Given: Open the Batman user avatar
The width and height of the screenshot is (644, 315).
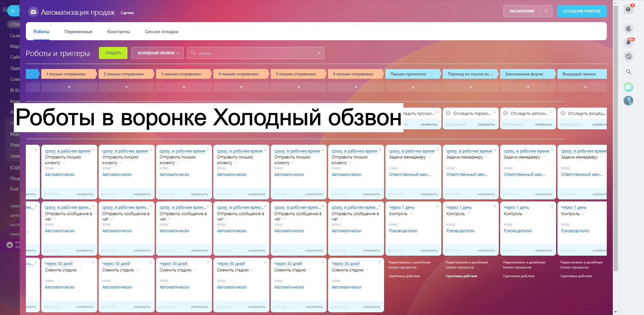Looking at the screenshot, I should pyautogui.click(x=628, y=101).
